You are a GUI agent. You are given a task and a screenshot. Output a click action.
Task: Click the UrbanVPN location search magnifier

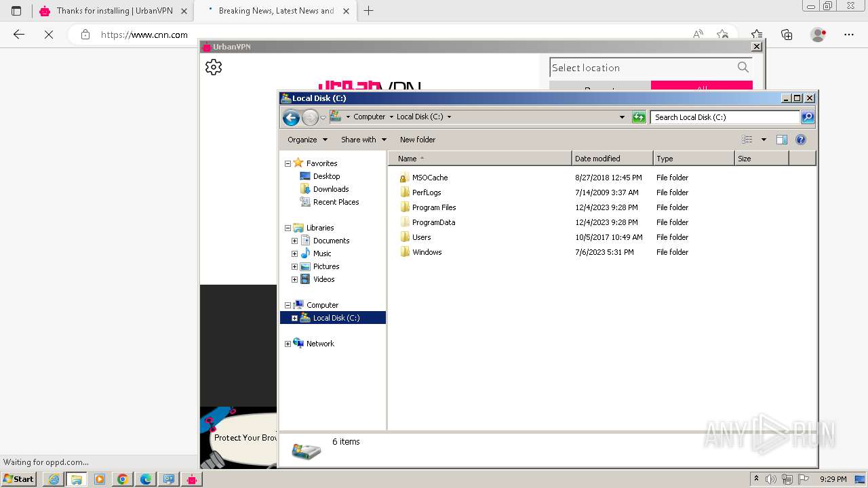pos(743,67)
